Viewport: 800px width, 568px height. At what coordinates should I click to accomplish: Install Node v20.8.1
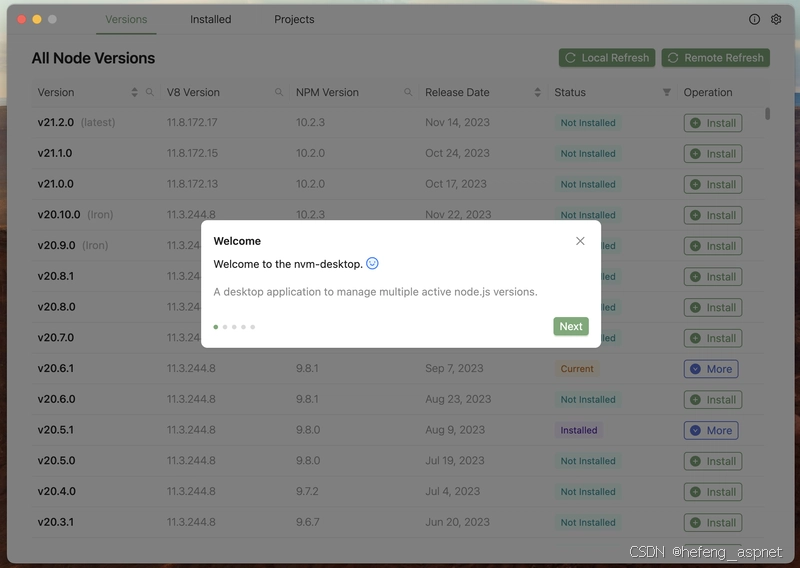click(713, 277)
